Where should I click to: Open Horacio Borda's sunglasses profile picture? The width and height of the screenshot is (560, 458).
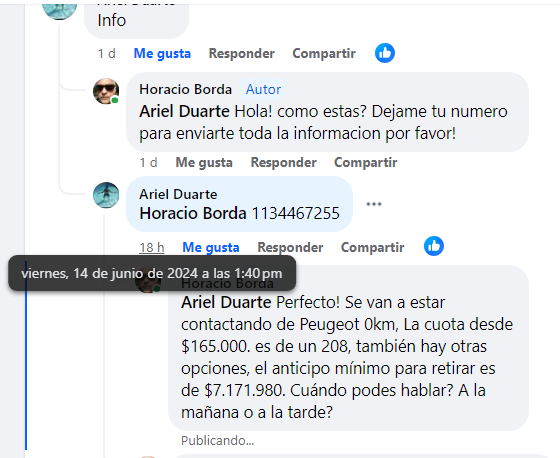click(106, 91)
